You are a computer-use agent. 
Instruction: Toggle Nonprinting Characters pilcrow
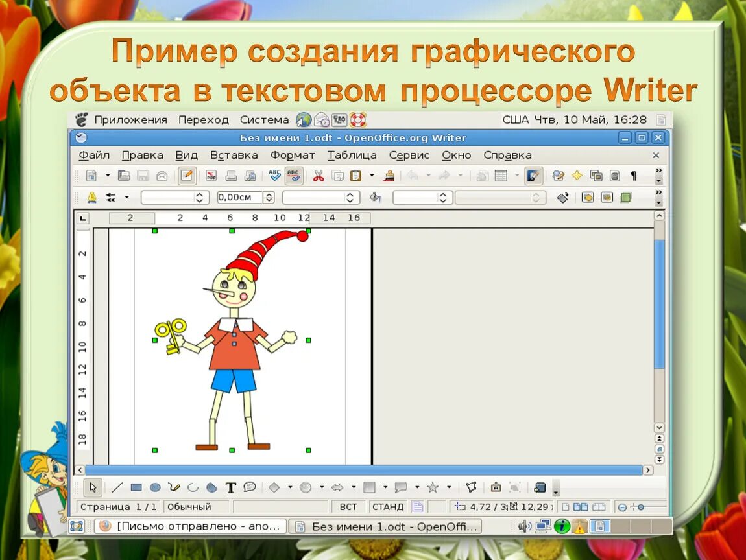point(633,176)
